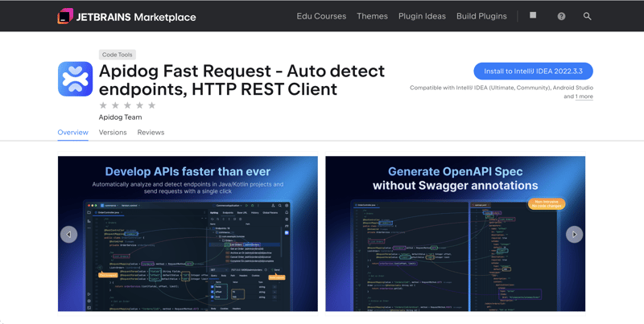Open the Apidog Team vendor link

pos(120,117)
